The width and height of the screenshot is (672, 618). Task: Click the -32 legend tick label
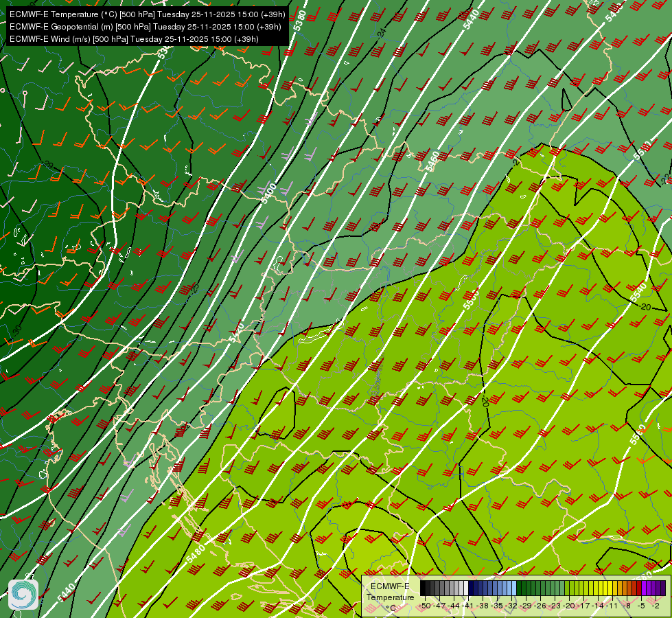511,606
